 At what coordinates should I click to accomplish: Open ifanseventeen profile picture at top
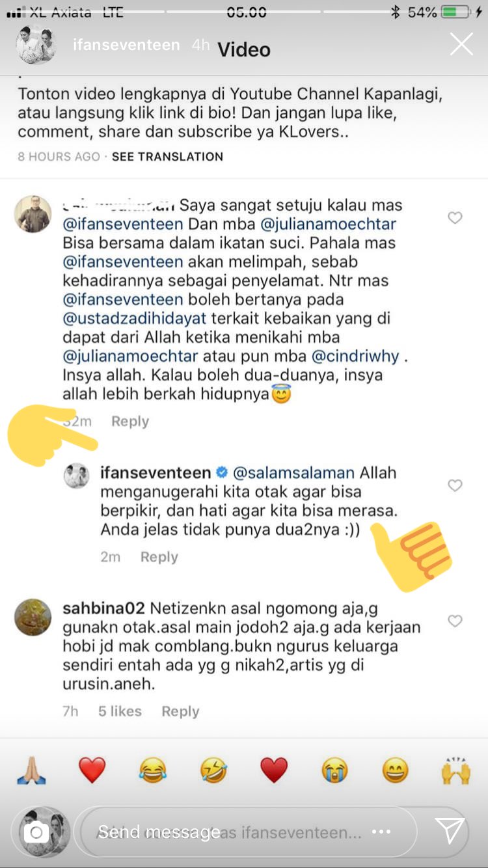[36, 45]
